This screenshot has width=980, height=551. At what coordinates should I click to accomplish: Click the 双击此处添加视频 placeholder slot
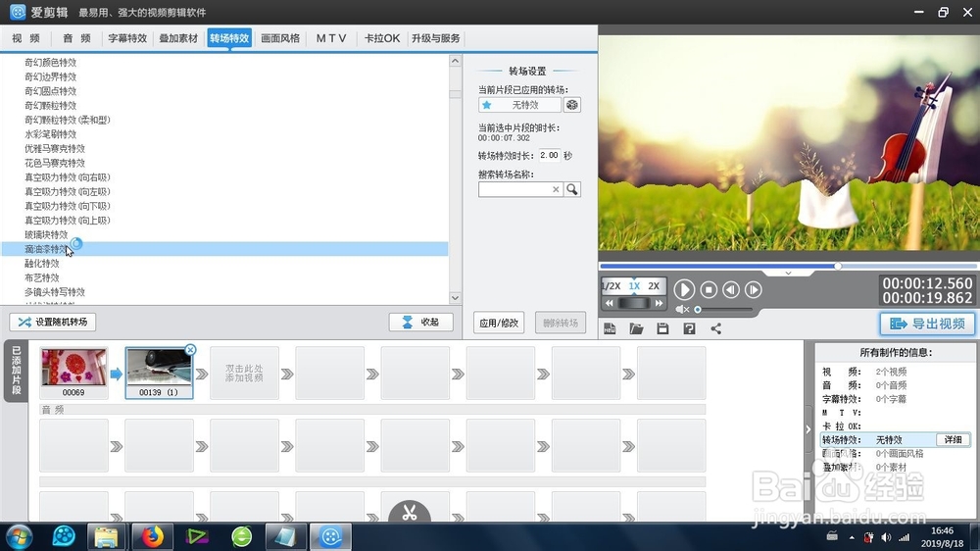click(244, 374)
